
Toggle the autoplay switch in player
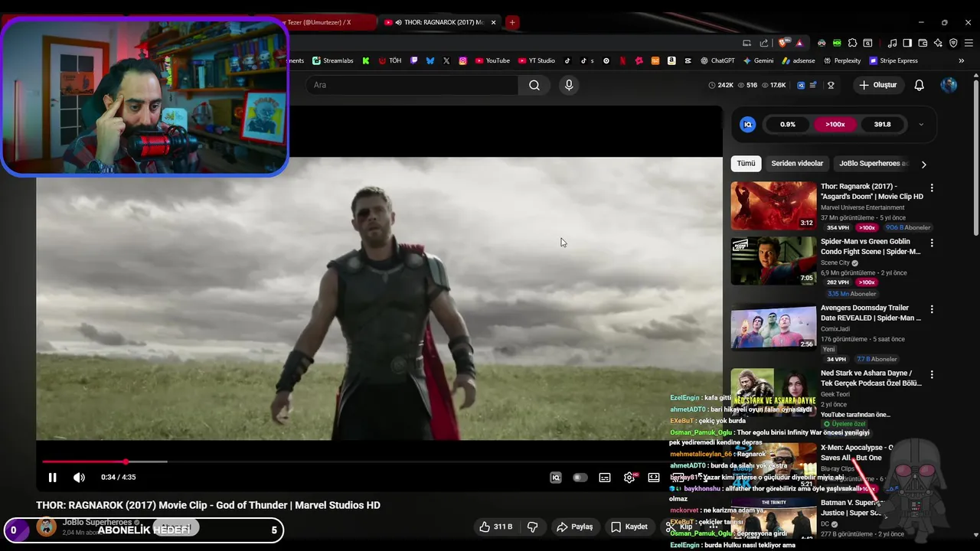point(580,478)
